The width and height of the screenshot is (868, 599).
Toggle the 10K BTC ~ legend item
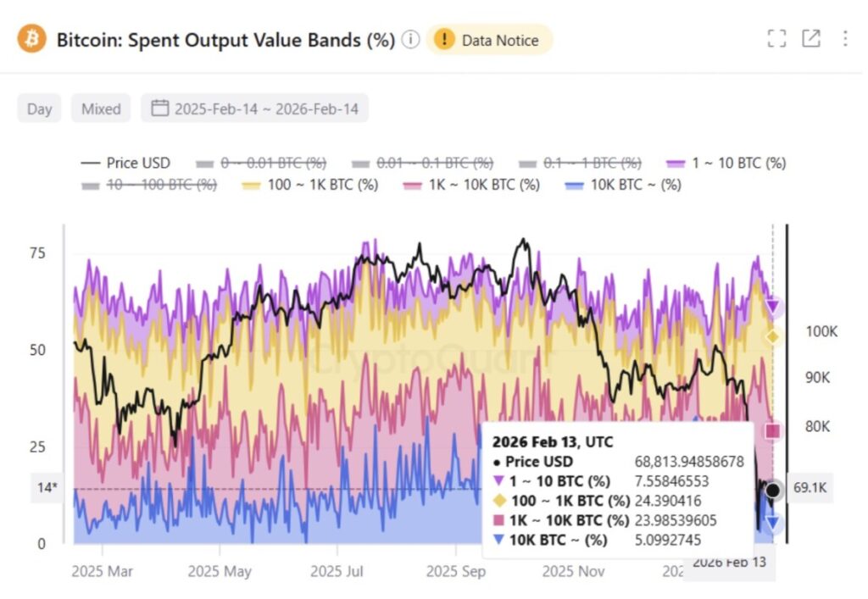(623, 184)
